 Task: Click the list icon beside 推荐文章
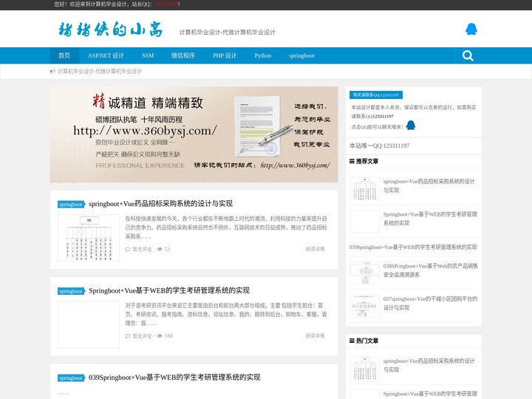352,161
